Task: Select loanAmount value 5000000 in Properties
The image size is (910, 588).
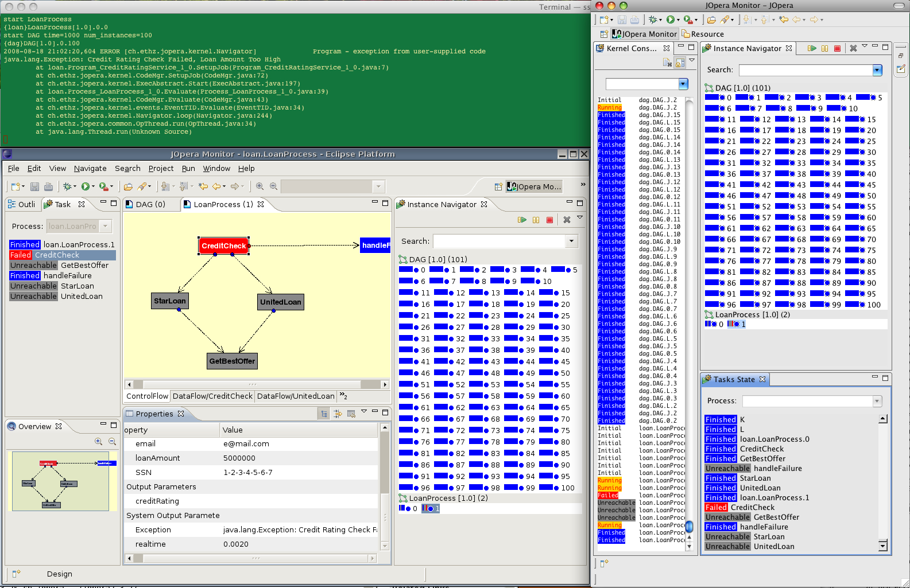Action: 239,458
